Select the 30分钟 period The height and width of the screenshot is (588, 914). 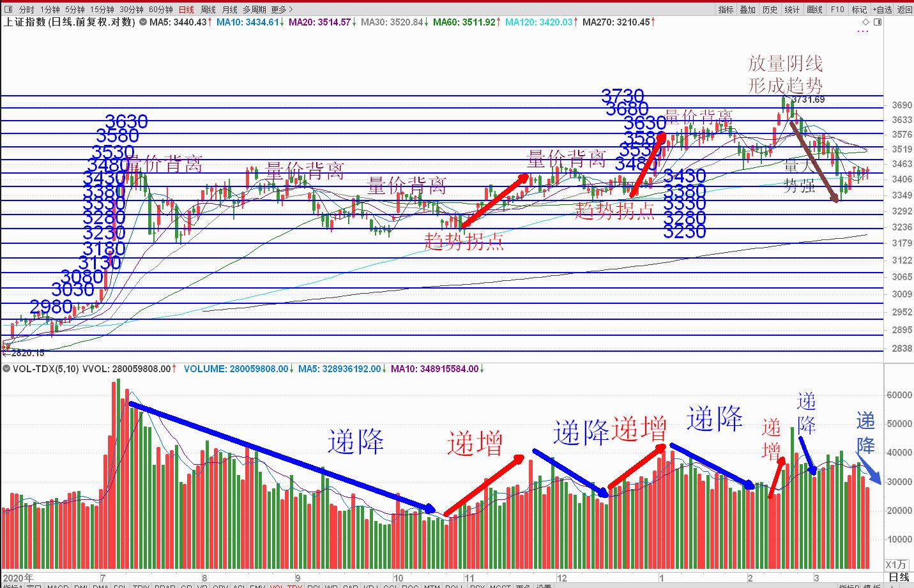pyautogui.click(x=132, y=10)
